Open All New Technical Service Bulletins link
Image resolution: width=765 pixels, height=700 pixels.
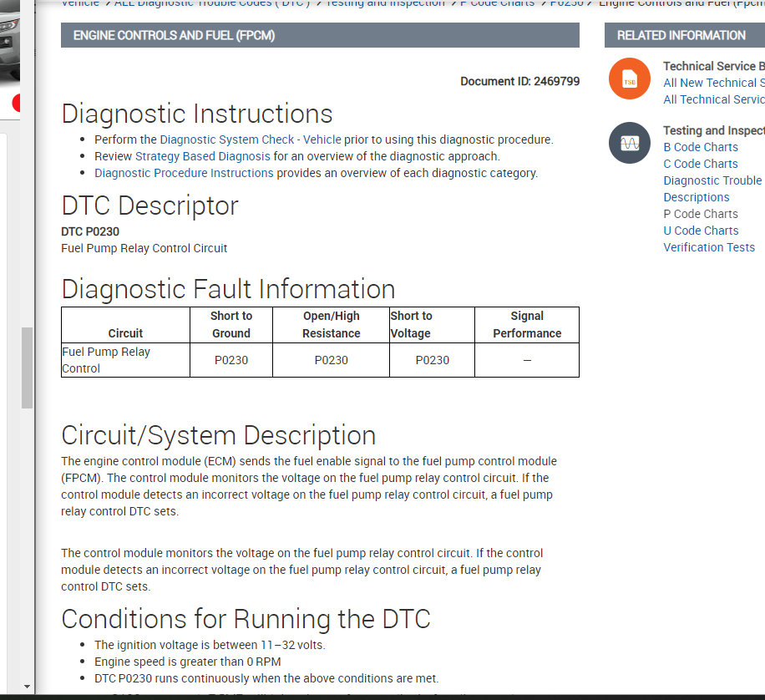[x=714, y=83]
